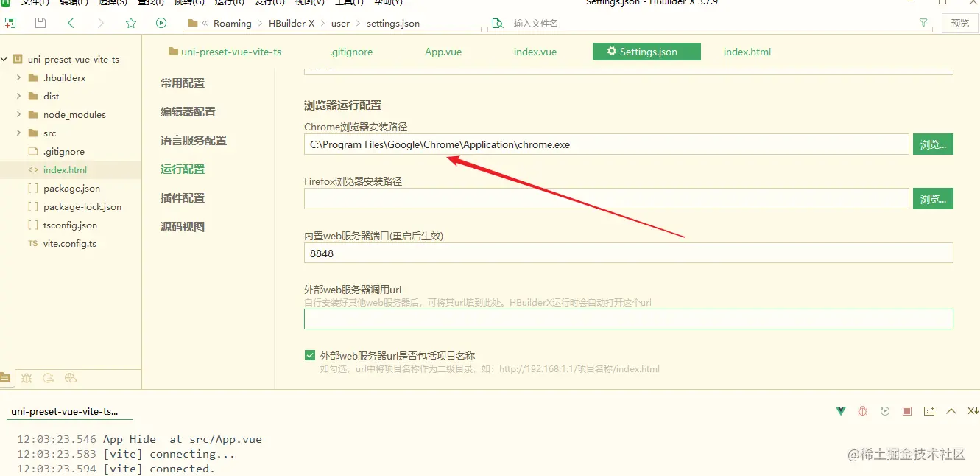Click the save file toolbar icon
This screenshot has width=980, height=476.
click(x=40, y=24)
